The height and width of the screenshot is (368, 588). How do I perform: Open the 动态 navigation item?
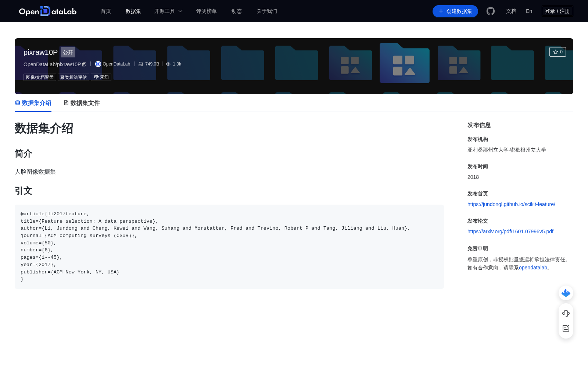pos(237,11)
